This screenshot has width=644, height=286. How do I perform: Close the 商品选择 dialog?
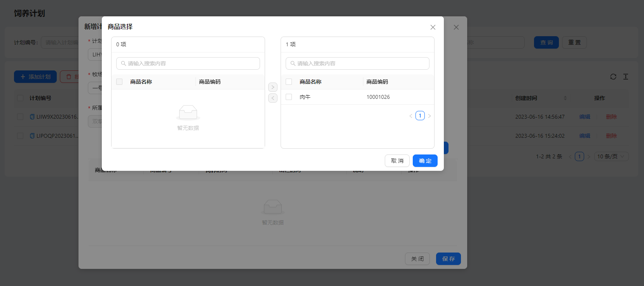[433, 27]
